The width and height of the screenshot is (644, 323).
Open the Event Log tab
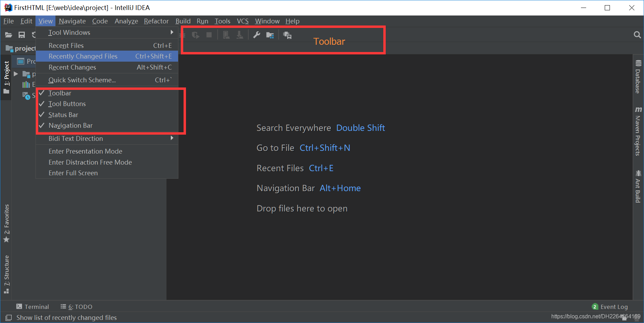(610, 306)
